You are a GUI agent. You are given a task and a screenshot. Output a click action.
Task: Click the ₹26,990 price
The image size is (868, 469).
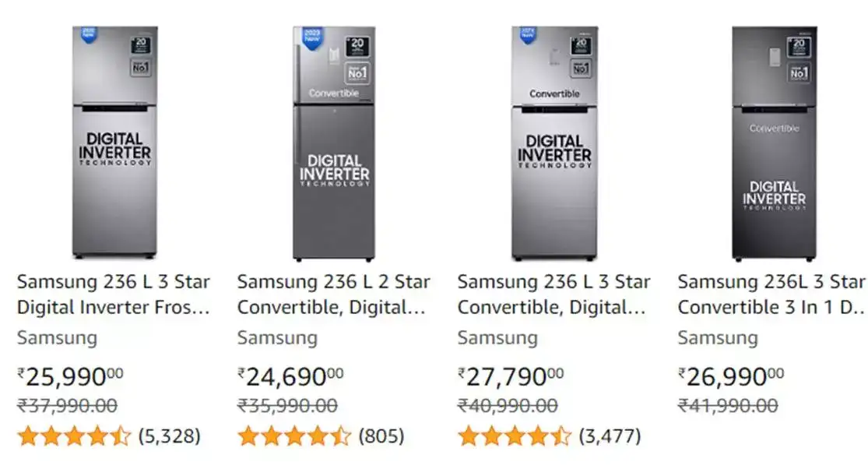(731, 377)
